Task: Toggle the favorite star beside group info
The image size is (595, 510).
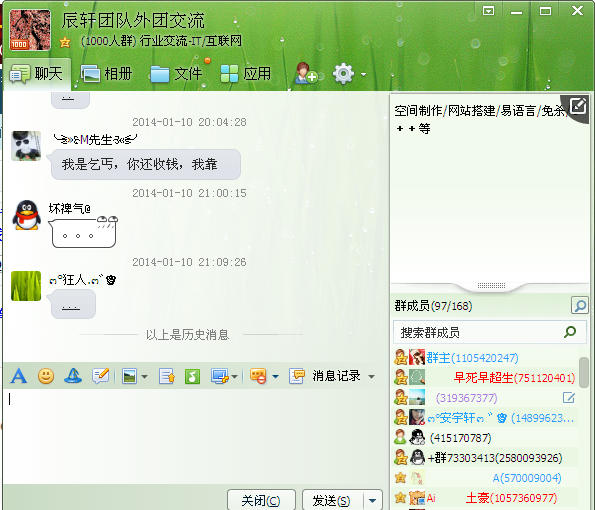Action: 65,42
